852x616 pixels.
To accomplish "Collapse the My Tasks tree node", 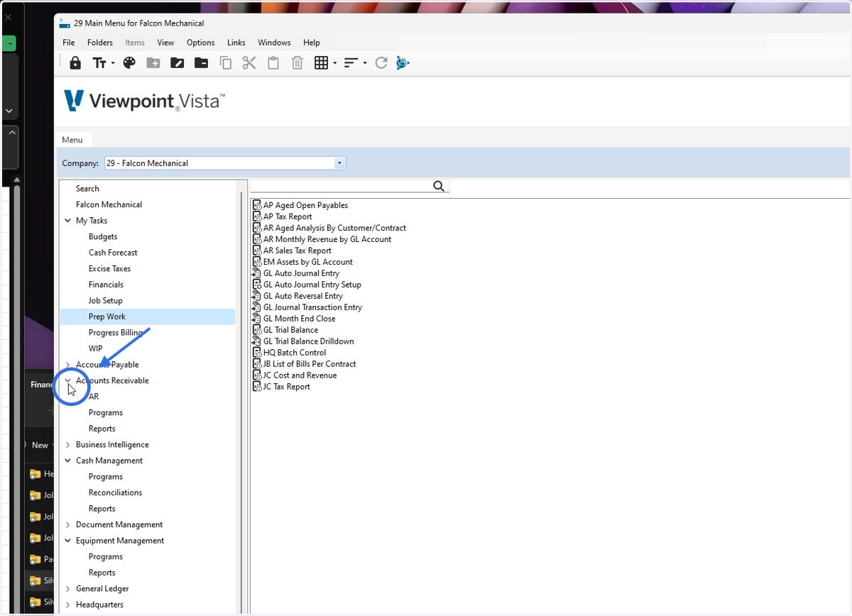I will (x=68, y=221).
